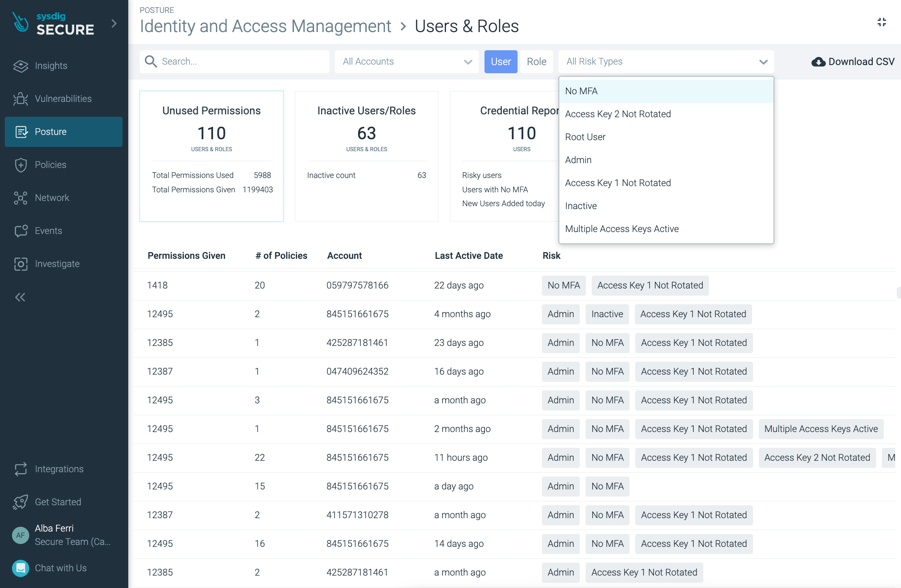901x588 pixels.
Task: Open Policies shield icon
Action: click(x=21, y=165)
